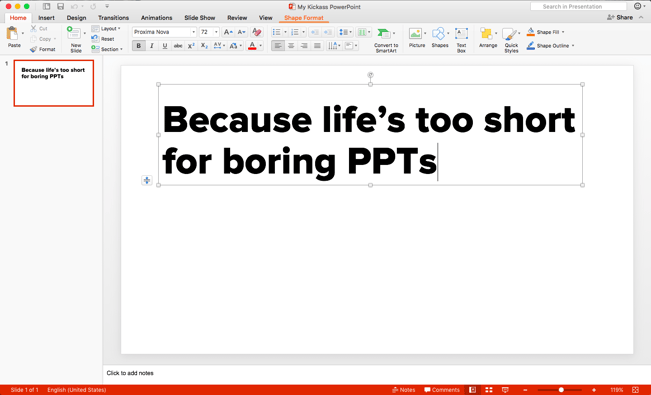Increase font size with the larger A
This screenshot has height=395, width=651.
[228, 32]
